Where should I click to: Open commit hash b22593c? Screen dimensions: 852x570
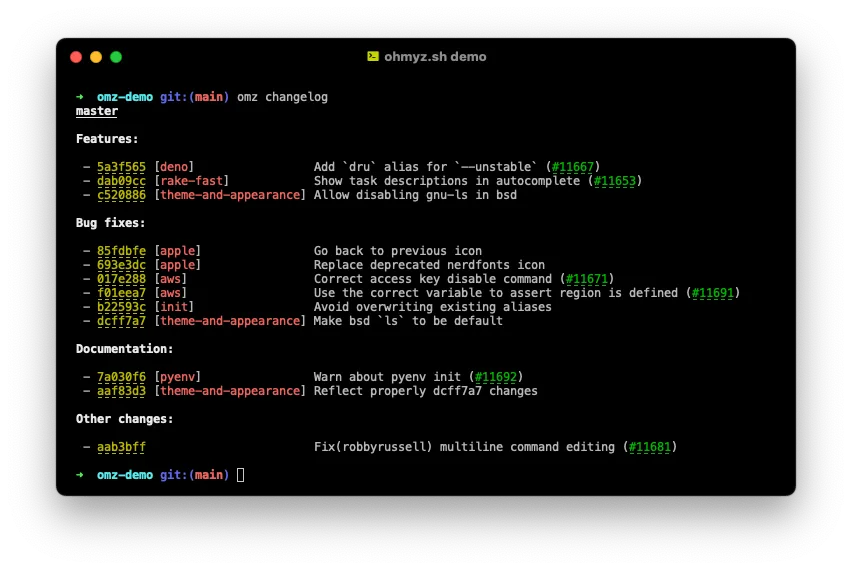coord(121,307)
